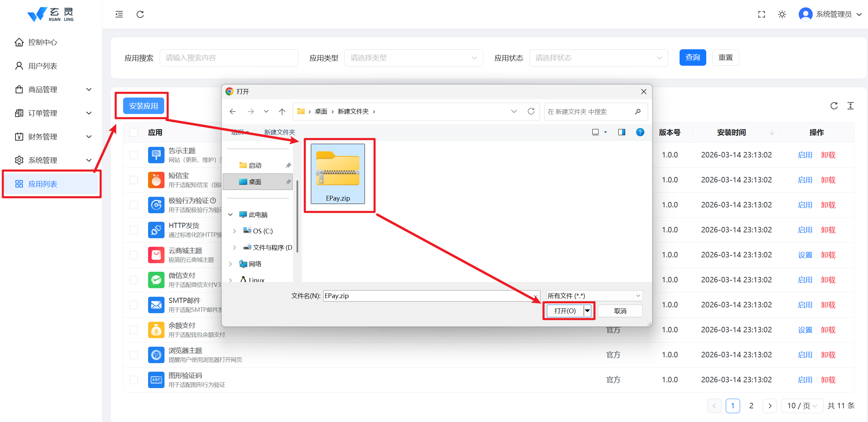Click the 微信支付 app icon
The width and height of the screenshot is (868, 422).
pyautogui.click(x=156, y=280)
